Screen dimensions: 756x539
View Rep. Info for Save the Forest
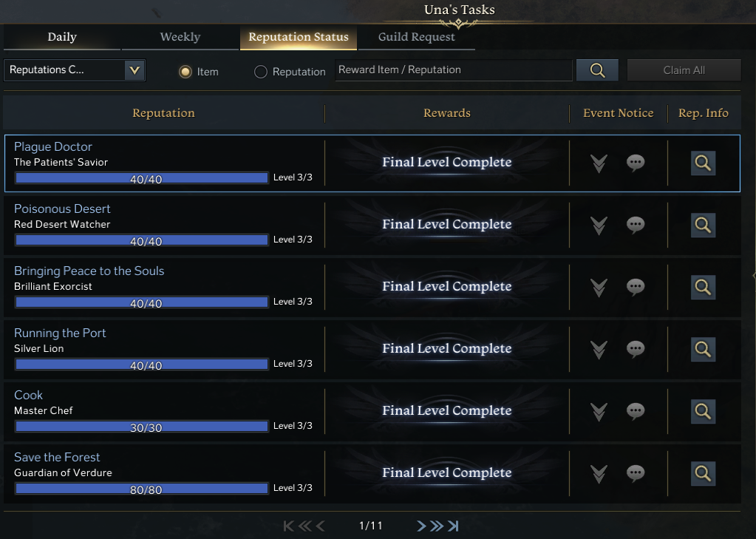(703, 473)
